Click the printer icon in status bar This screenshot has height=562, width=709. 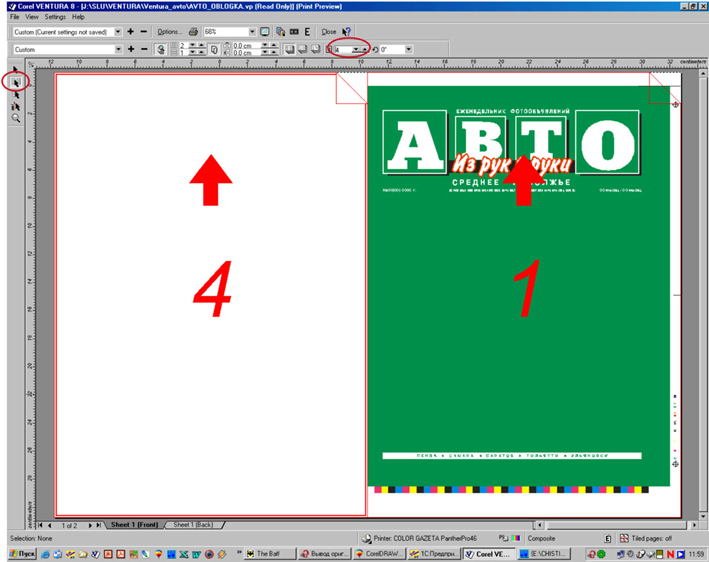coord(367,538)
